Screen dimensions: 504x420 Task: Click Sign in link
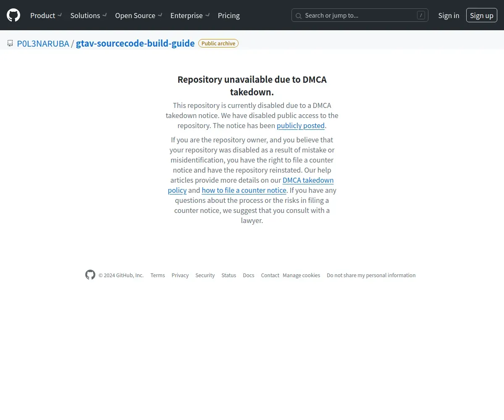449,16
